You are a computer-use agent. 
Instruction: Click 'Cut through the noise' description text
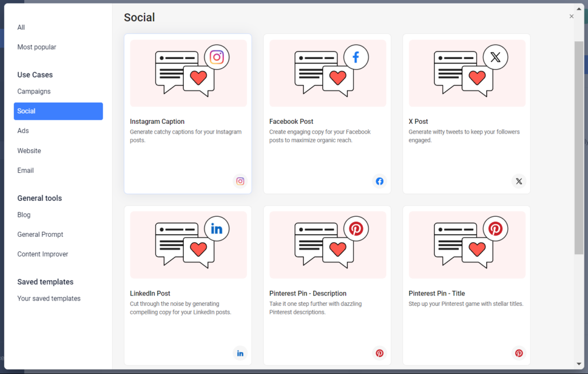[x=180, y=308]
